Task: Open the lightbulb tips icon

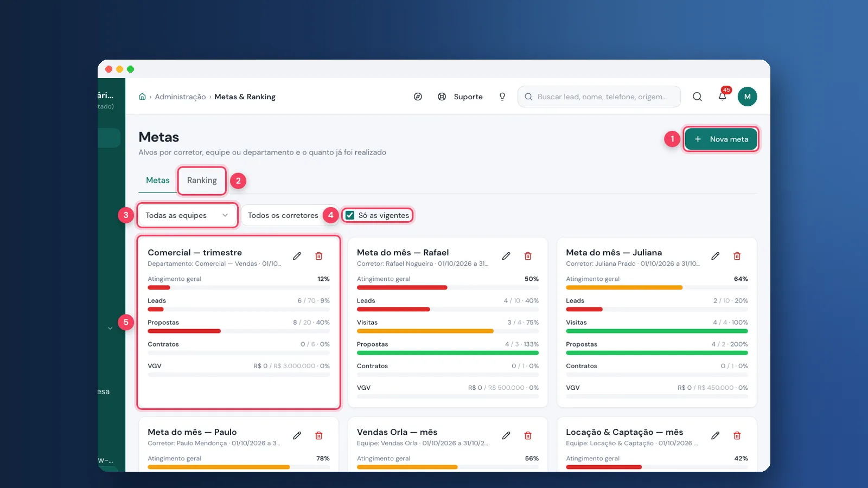Action: point(502,97)
